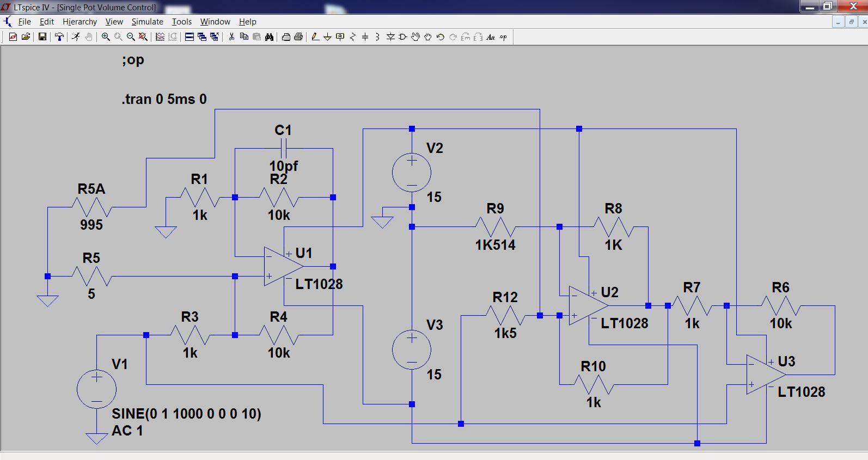The width and height of the screenshot is (868, 460).
Task: Select op-amp U1 LT1028
Action: tap(283, 266)
